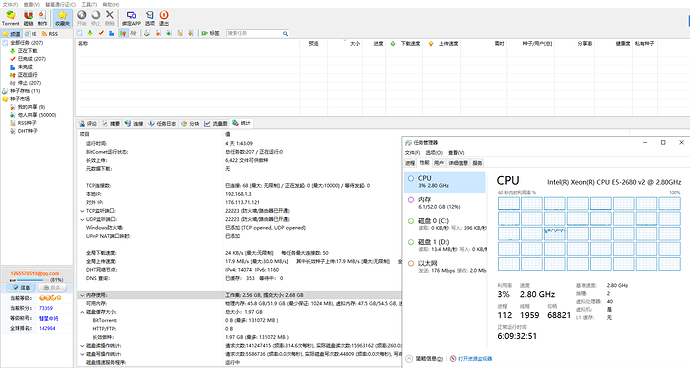690x368 pixels.
Task: Expand the TCP监听端口 row
Action: click(82, 211)
